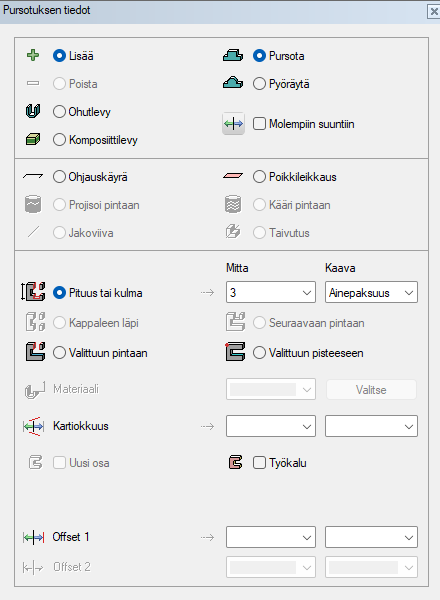
Task: Click the green plus Lisää icon
Action: 33,55
